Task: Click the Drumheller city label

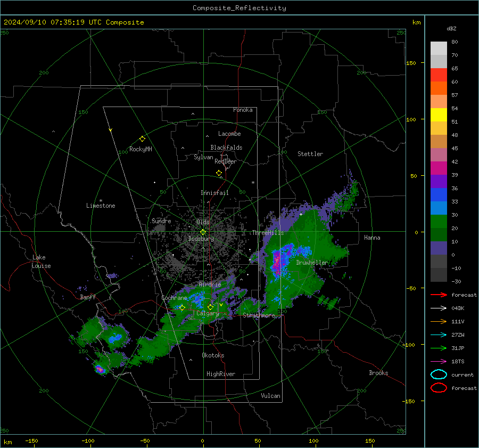Action: click(311, 263)
